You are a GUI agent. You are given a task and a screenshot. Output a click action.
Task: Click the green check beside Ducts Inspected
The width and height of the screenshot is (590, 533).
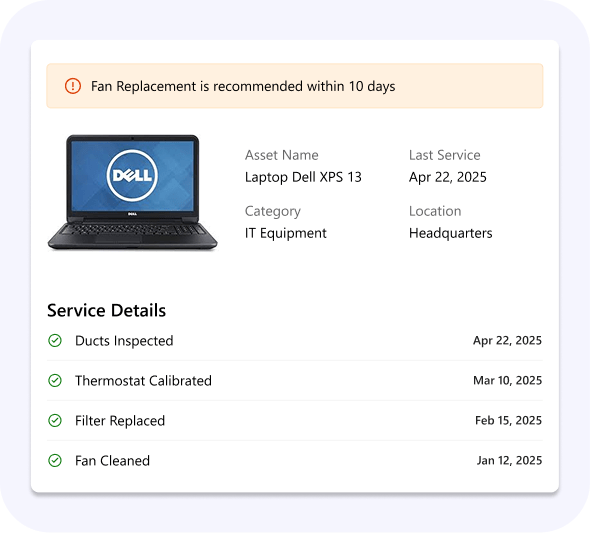pos(55,340)
